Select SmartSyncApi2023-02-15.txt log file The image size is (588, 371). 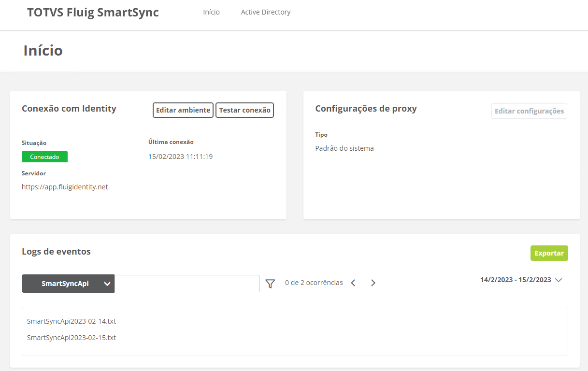pos(72,338)
